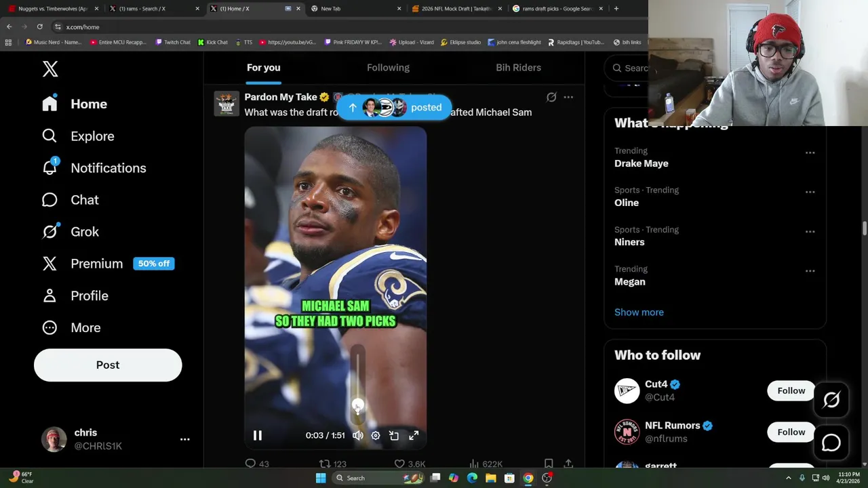Open the Windows Start menu

321,478
